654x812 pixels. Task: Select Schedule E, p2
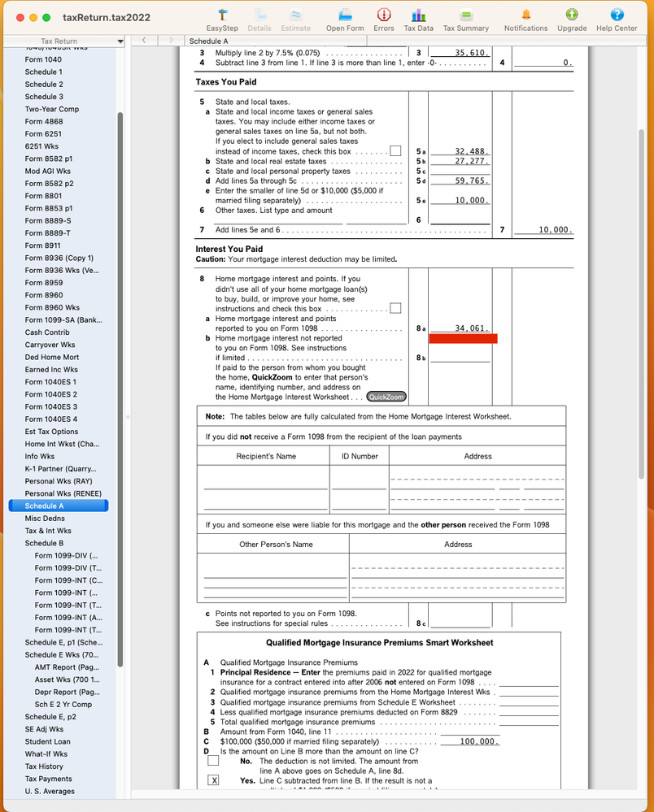pyautogui.click(x=50, y=717)
